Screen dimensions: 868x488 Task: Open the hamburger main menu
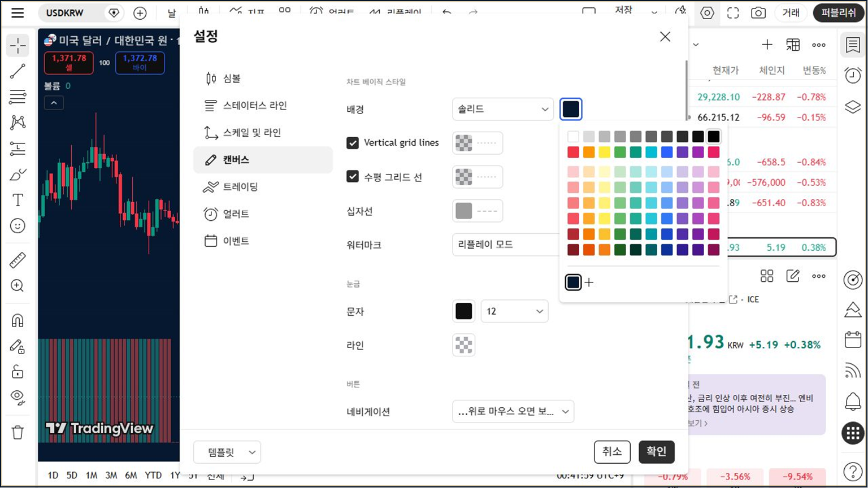(18, 13)
